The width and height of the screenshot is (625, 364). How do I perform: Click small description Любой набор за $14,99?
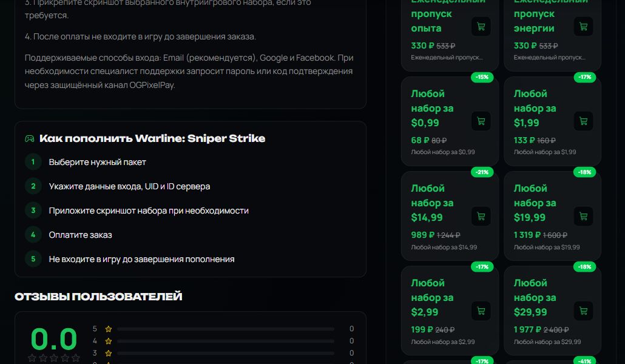pyautogui.click(x=444, y=247)
